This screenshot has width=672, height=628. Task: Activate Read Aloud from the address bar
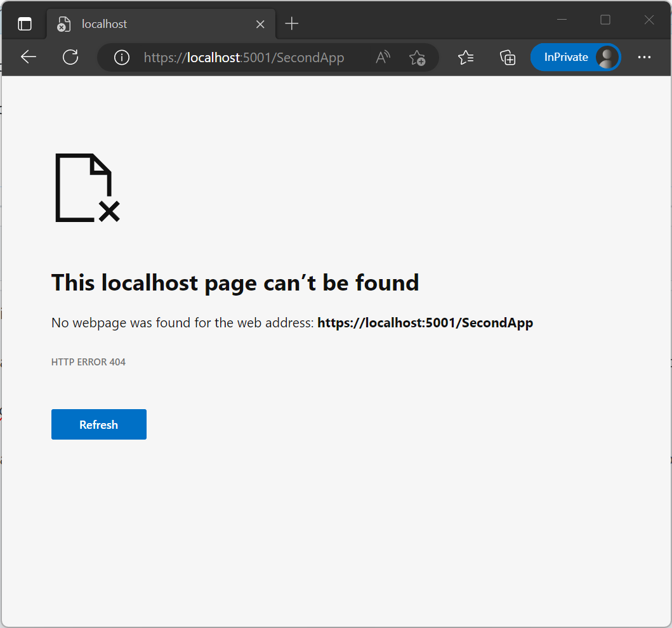coord(383,57)
